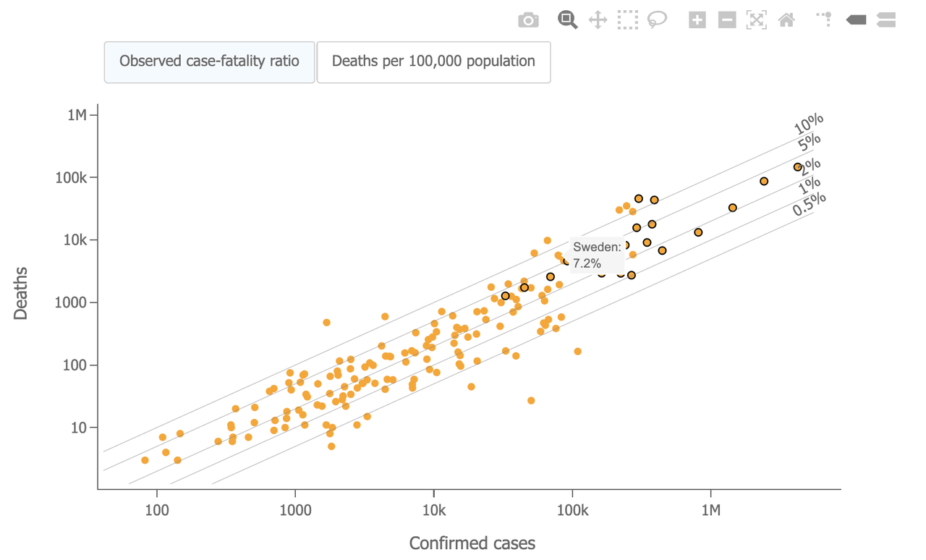Download plot as PNG with camera icon

click(x=528, y=20)
